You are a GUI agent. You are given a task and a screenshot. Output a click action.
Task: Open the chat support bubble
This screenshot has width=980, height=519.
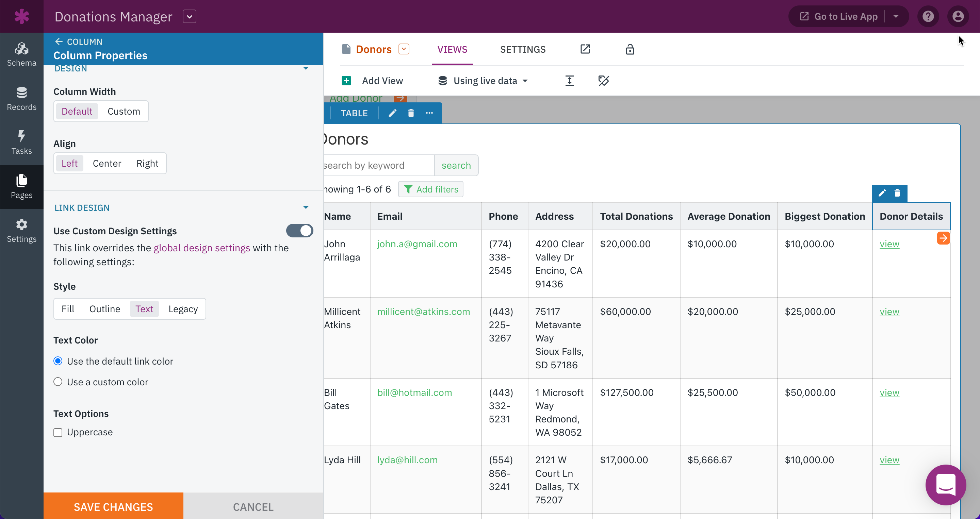[x=946, y=485]
